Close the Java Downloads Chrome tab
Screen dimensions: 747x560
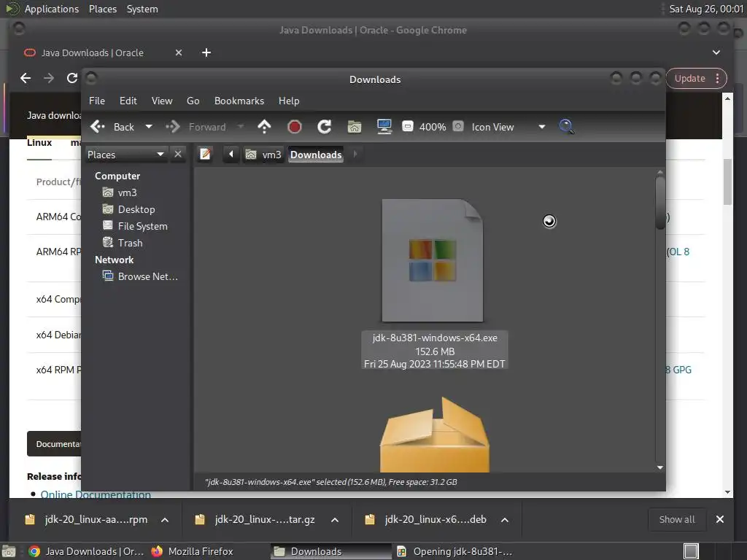(x=179, y=52)
